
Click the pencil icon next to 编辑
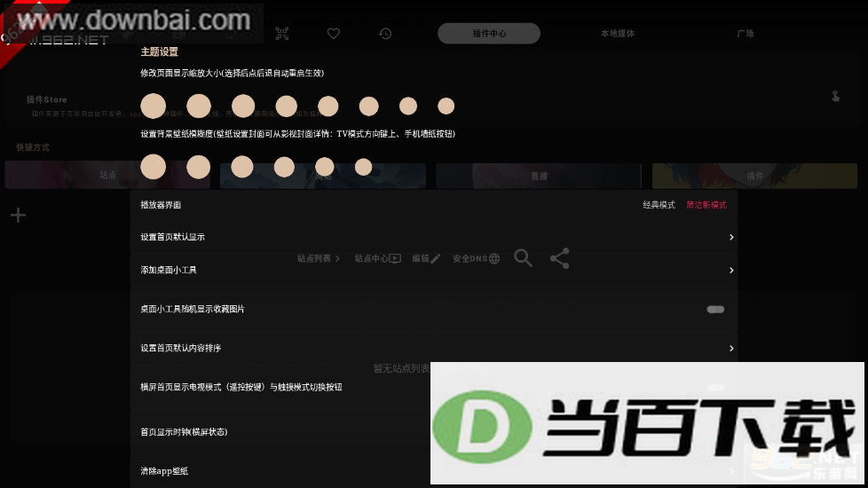point(436,258)
